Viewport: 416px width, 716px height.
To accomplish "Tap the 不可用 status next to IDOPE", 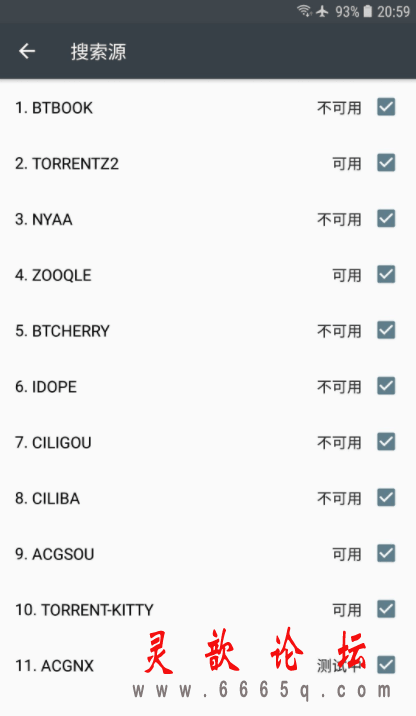I will 339,387.
